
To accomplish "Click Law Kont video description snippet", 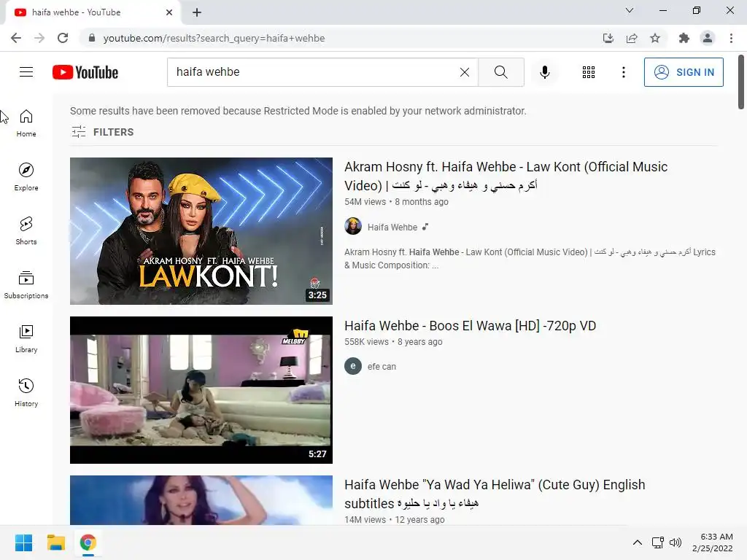I will click(530, 259).
